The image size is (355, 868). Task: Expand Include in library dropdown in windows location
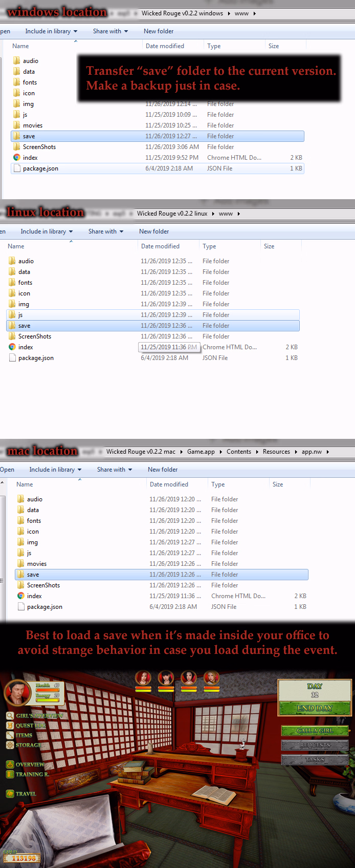click(51, 31)
